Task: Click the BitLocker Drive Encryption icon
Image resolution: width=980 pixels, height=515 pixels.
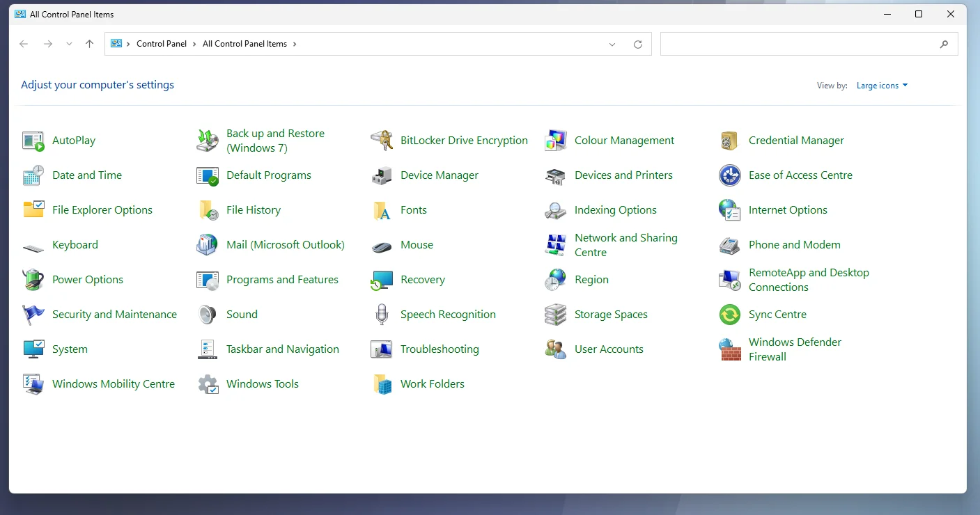Action: (x=382, y=141)
